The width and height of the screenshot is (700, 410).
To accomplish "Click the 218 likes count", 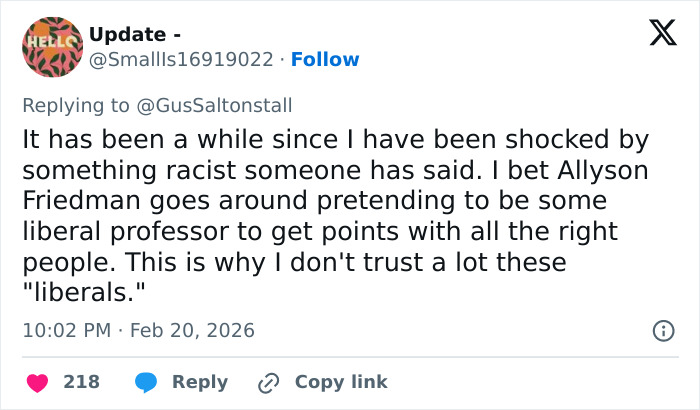I will [x=81, y=382].
